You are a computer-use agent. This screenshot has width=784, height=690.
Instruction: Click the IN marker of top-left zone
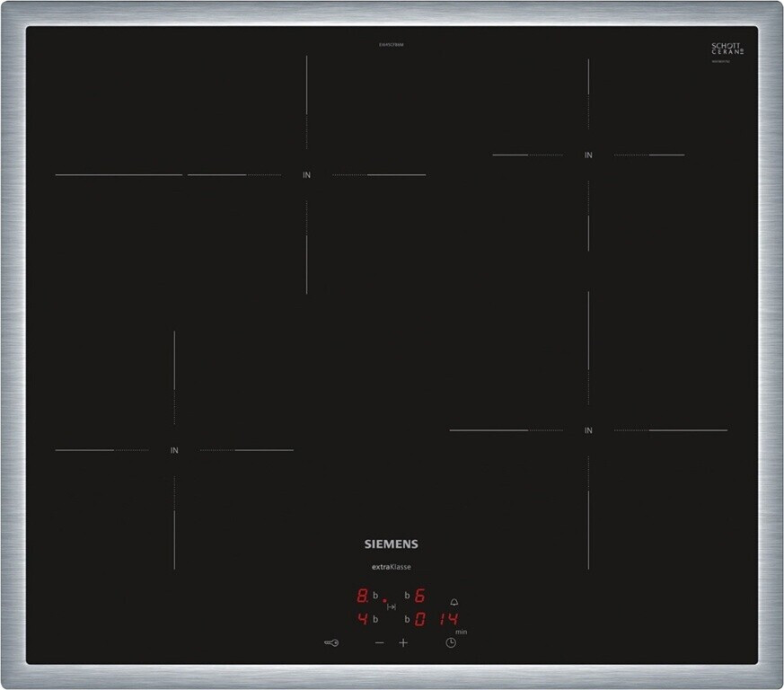tap(306, 175)
